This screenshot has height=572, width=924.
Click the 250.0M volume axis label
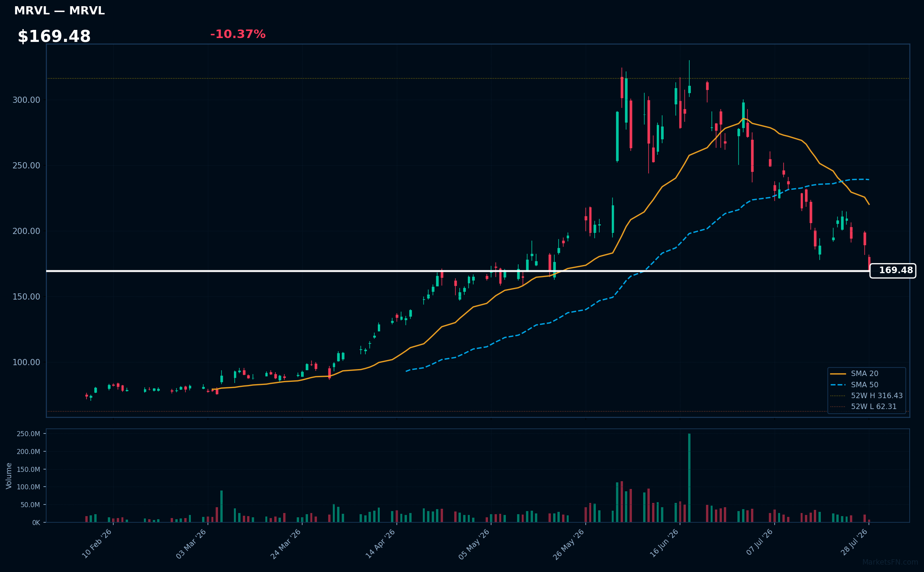click(x=28, y=434)
